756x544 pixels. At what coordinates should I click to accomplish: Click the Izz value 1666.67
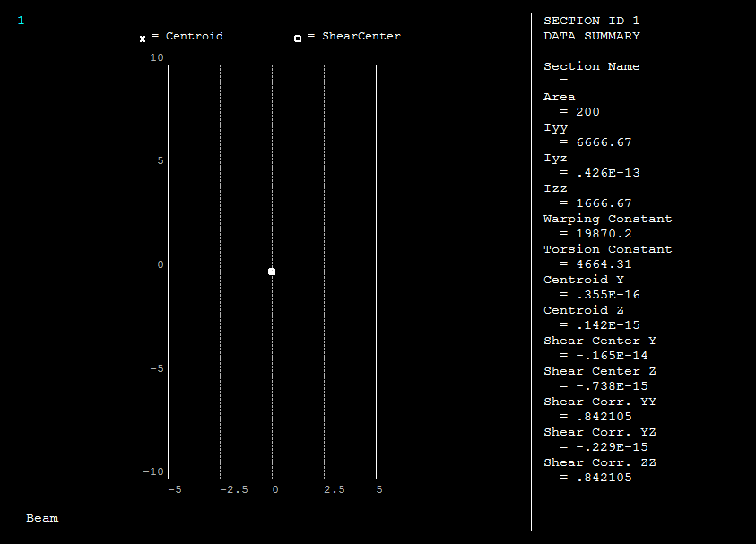(x=602, y=203)
